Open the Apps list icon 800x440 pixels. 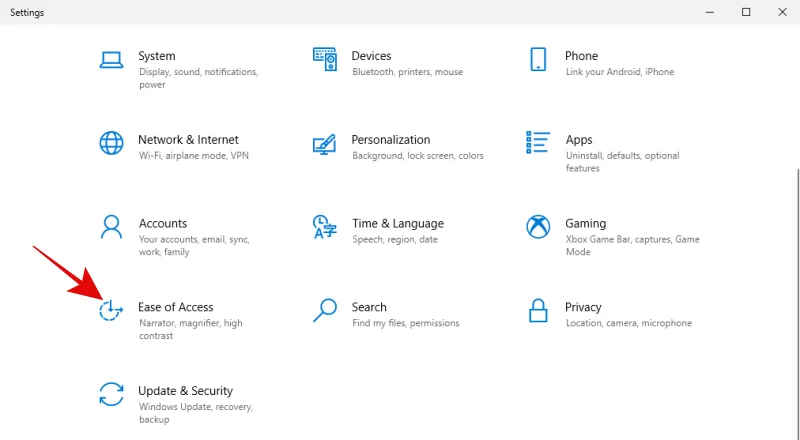[x=538, y=142]
